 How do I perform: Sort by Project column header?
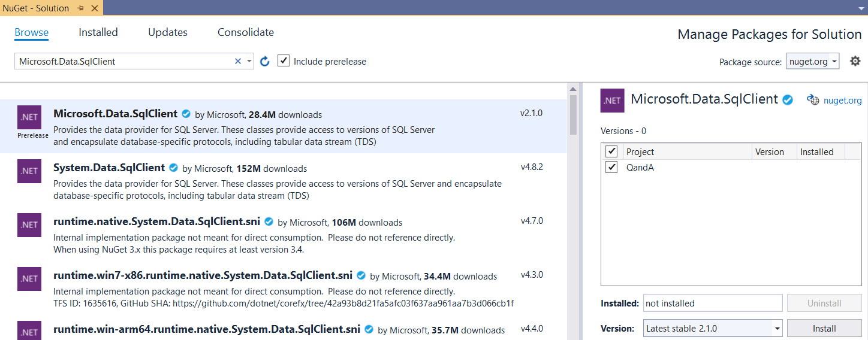[x=687, y=151]
